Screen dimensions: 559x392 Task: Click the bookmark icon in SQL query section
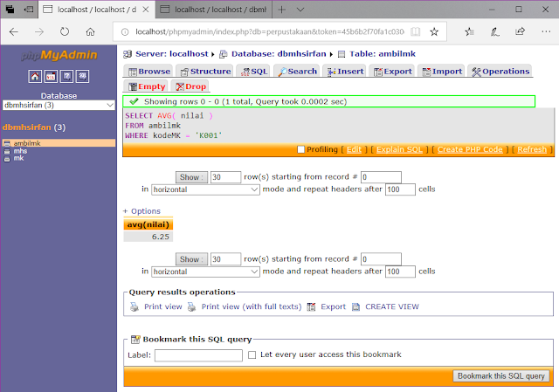pos(135,340)
